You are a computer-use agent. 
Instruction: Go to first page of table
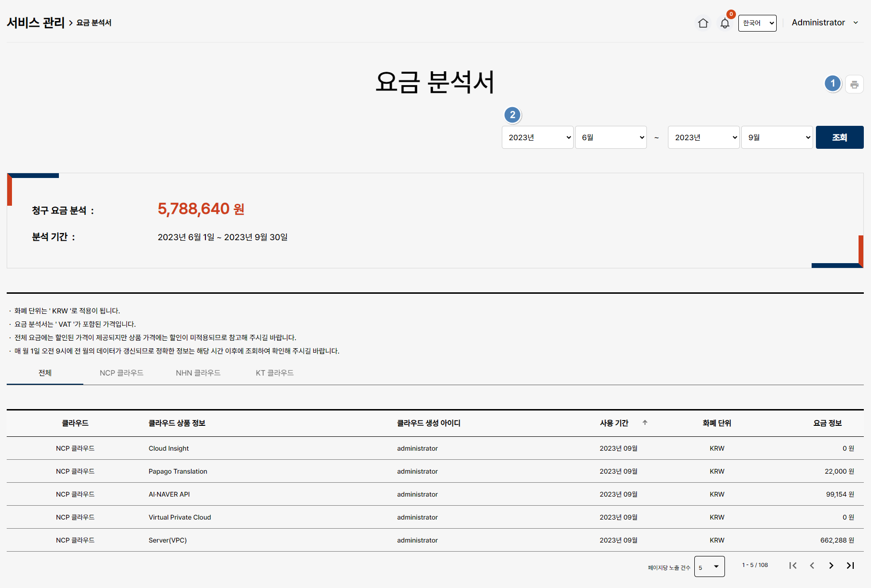(x=793, y=566)
